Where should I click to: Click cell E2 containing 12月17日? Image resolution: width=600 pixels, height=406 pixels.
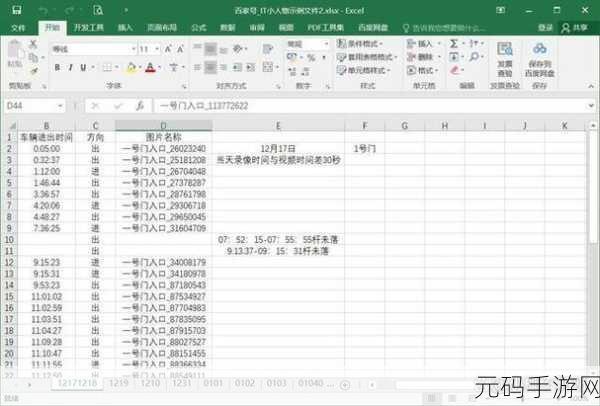pos(278,148)
